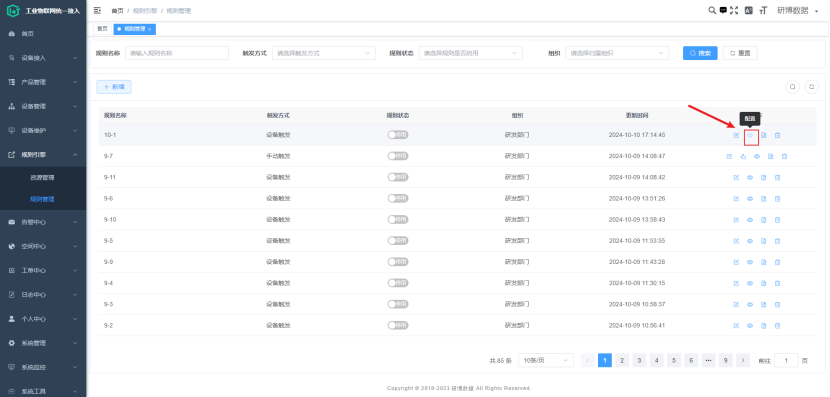Click the font size icon in the top bar

(763, 10)
